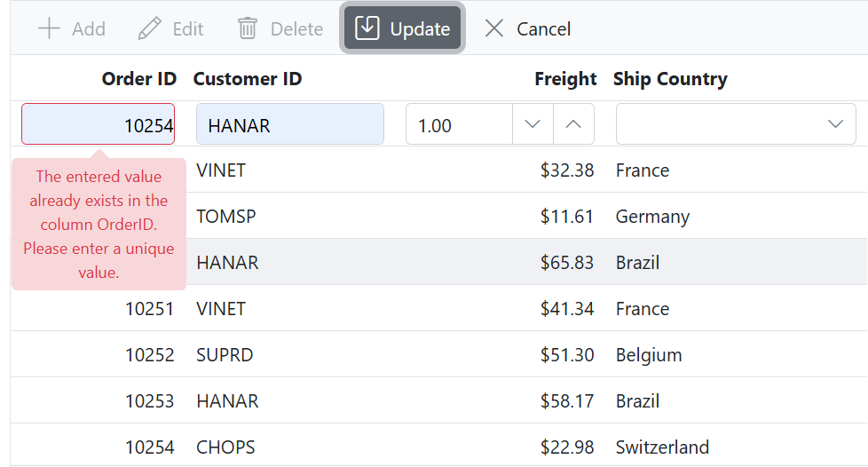Click the Update save icon
The width and height of the screenshot is (868, 467).
(367, 28)
